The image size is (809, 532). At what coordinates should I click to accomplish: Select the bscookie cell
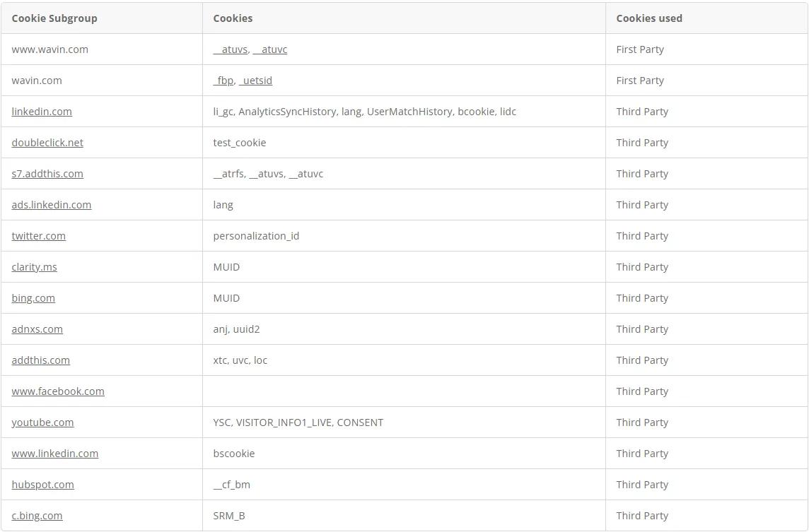coord(404,454)
